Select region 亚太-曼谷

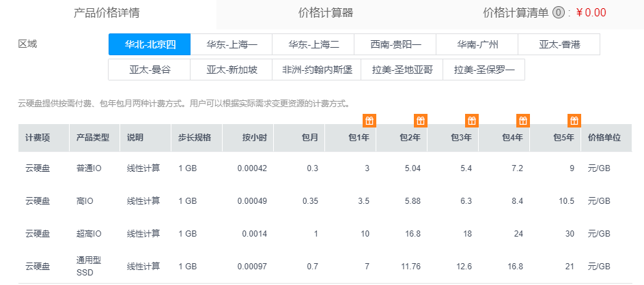click(149, 70)
